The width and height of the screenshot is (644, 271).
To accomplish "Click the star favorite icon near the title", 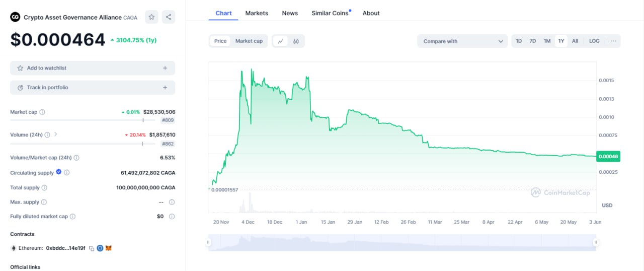I will tap(151, 17).
